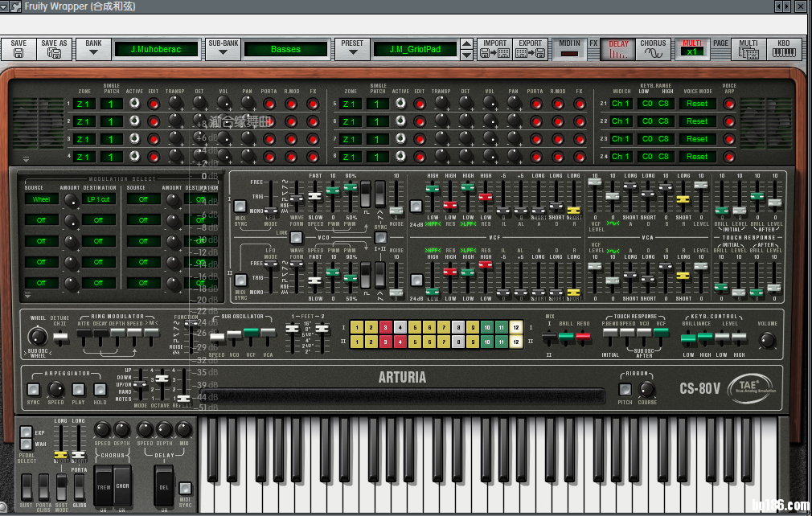Click the MIDI IN activity icon
Screen dimensions: 812x516
point(569,48)
